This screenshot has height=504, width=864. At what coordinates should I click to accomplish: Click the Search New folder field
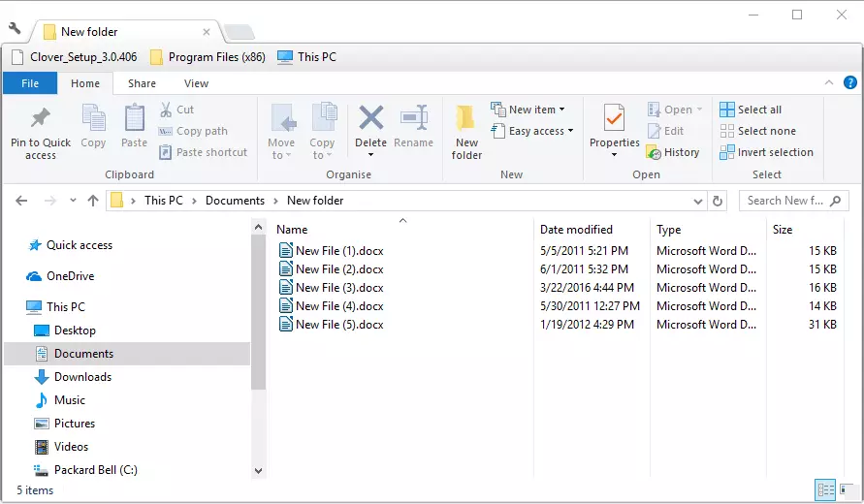click(793, 201)
